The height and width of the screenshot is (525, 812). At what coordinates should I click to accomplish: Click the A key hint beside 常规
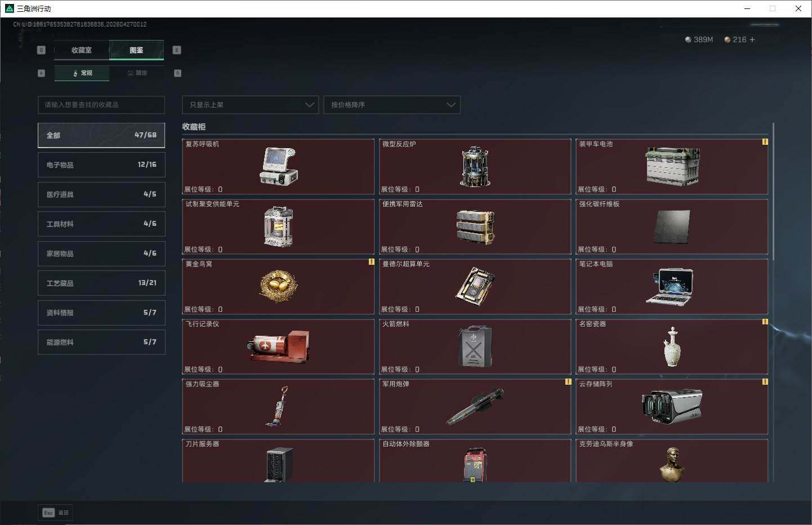(41, 73)
